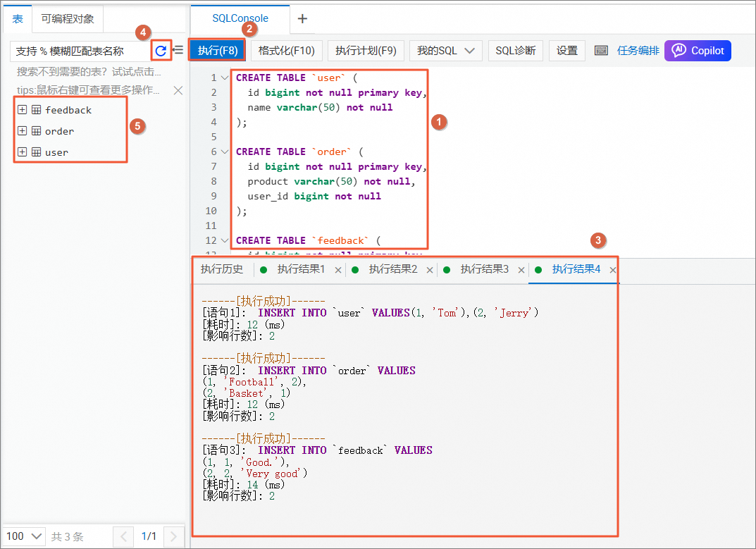Click the INSERT INTO order statement result
756x549 pixels.
(309, 371)
